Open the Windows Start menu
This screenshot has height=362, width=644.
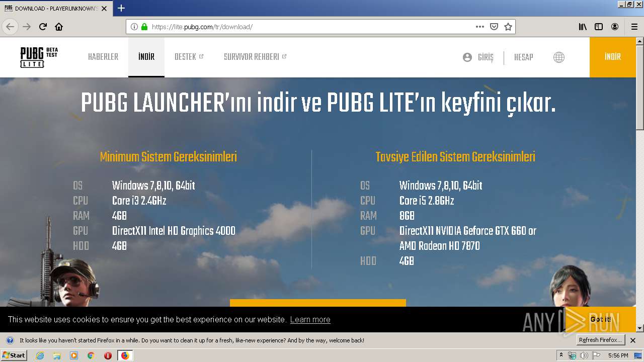coord(14,355)
